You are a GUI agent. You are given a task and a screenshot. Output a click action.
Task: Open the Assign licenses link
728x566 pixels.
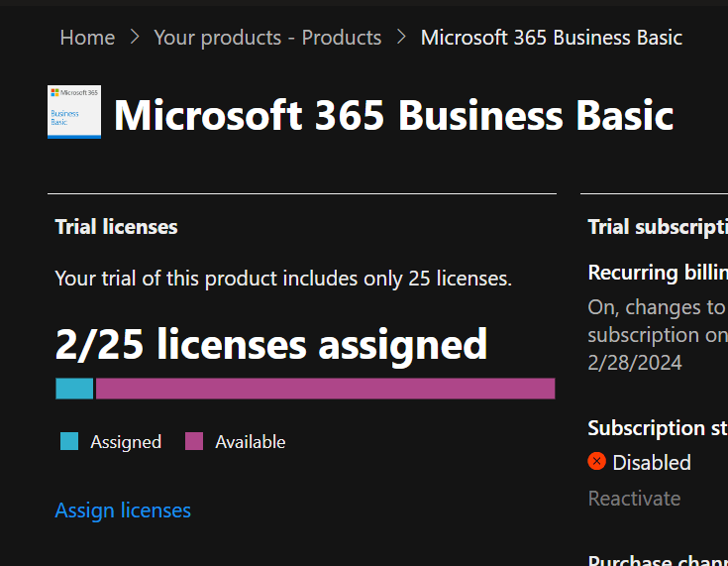[x=123, y=510]
